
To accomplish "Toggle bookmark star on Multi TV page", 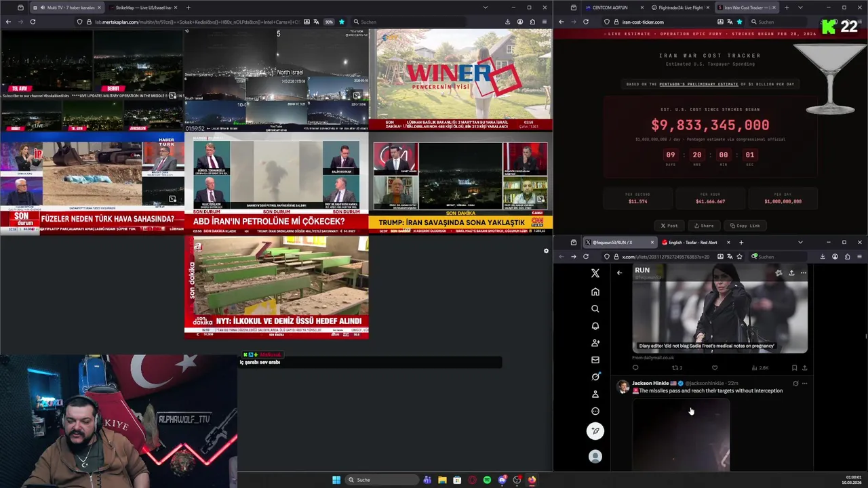I will click(x=342, y=22).
